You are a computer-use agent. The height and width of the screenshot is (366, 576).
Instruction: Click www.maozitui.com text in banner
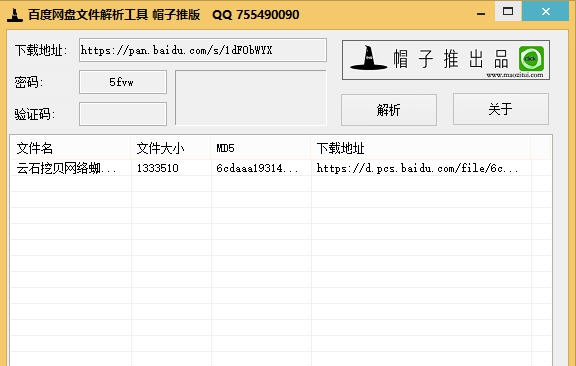tap(515, 75)
